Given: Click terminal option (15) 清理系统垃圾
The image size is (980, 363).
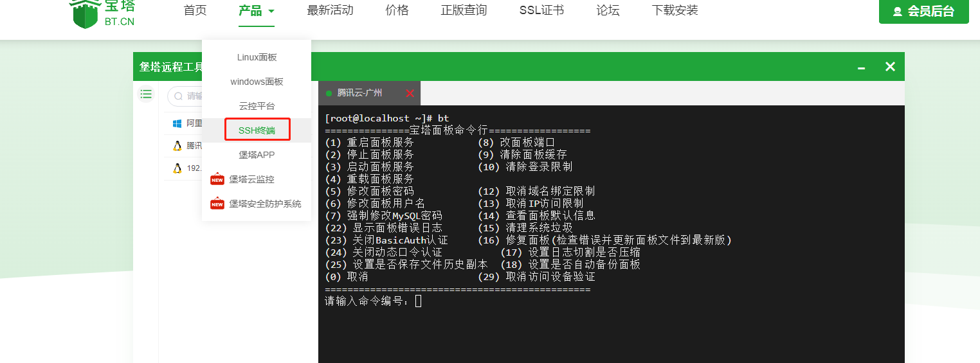Looking at the screenshot, I should click(525, 228).
